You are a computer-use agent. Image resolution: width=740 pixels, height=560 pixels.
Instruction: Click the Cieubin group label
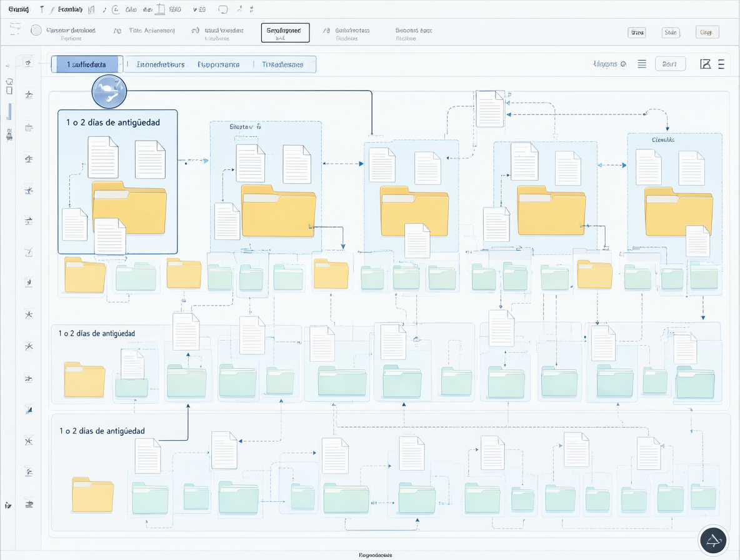pos(663,139)
